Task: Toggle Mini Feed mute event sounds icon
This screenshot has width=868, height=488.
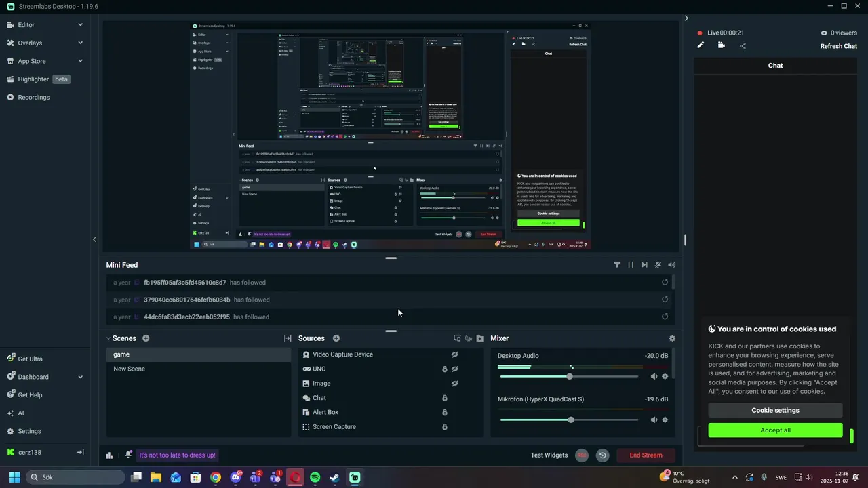Action: (x=658, y=265)
